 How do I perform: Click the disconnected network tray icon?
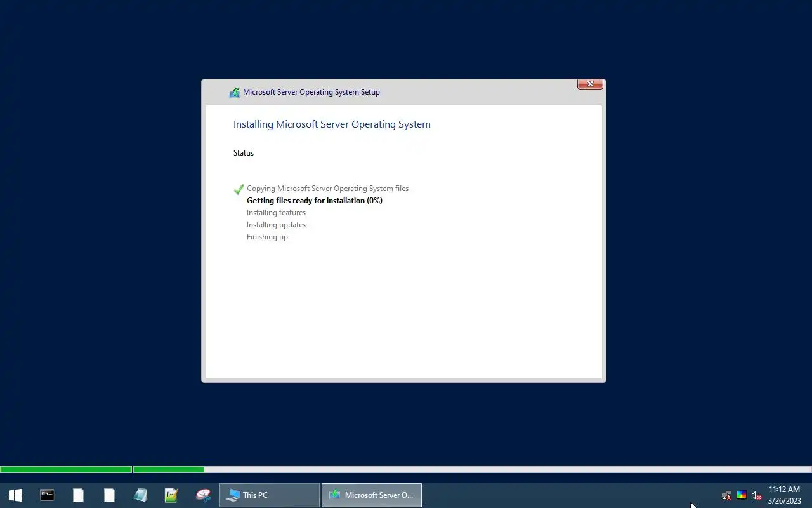click(726, 496)
